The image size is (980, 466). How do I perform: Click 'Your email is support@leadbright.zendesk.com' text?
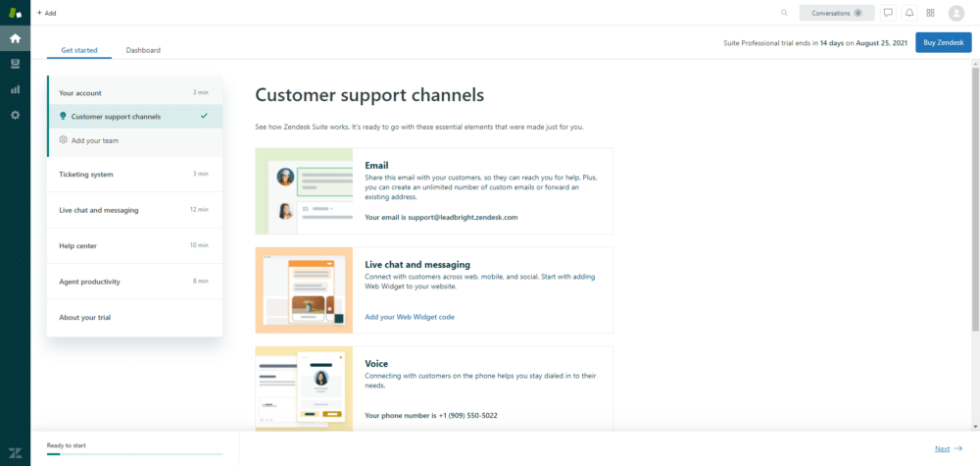tap(441, 218)
